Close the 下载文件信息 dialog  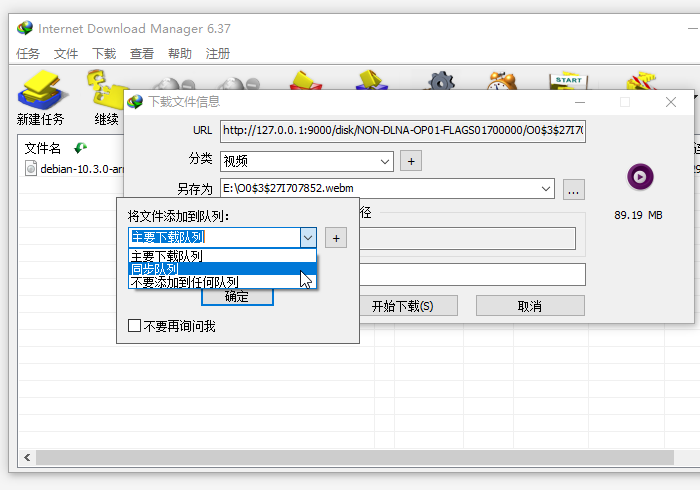[x=671, y=102]
